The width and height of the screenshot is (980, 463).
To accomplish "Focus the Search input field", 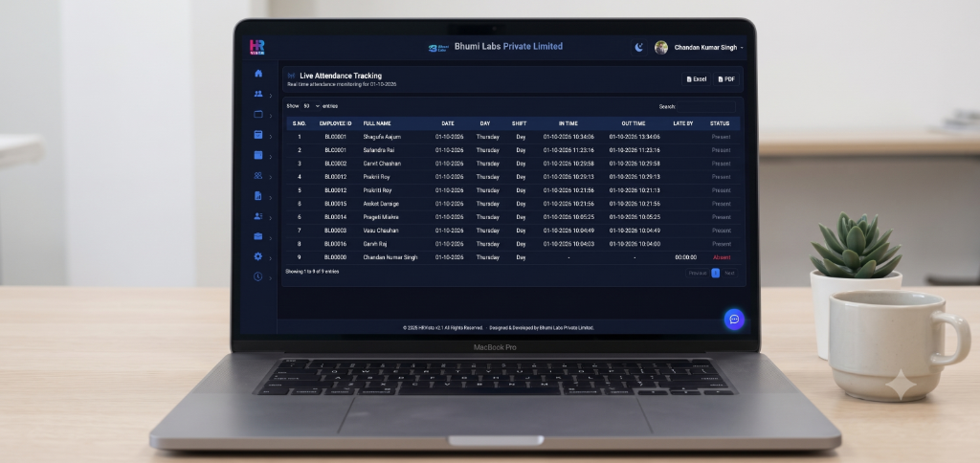I will 706,107.
